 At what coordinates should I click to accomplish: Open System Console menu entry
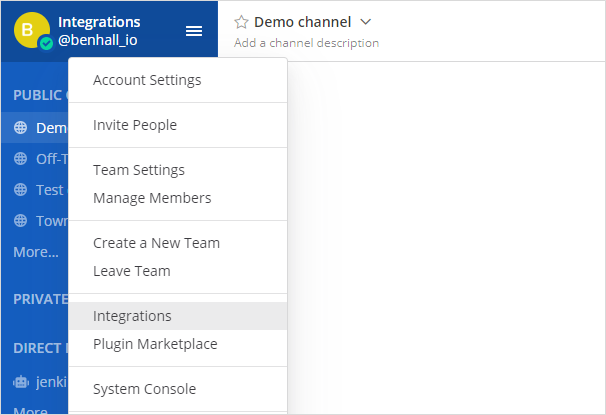178,389
